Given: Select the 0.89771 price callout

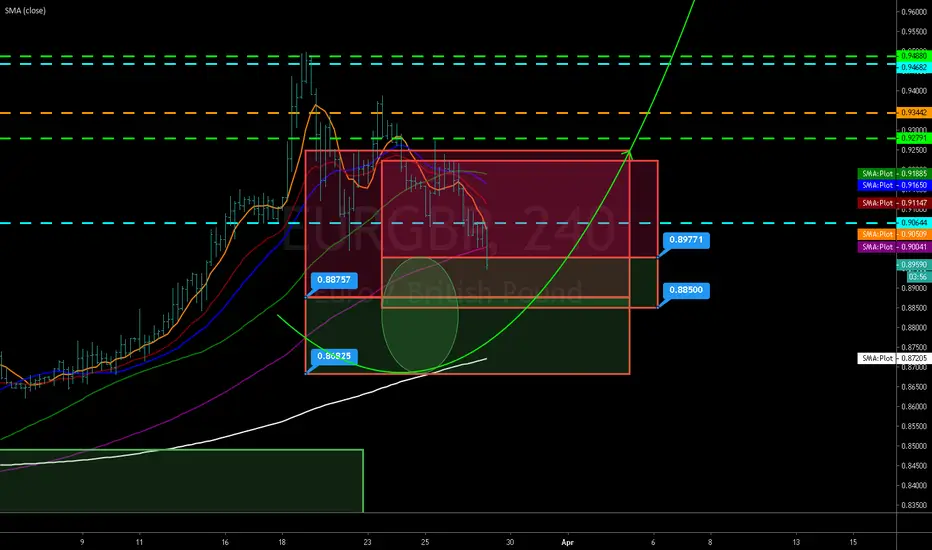Looking at the screenshot, I should (686, 240).
